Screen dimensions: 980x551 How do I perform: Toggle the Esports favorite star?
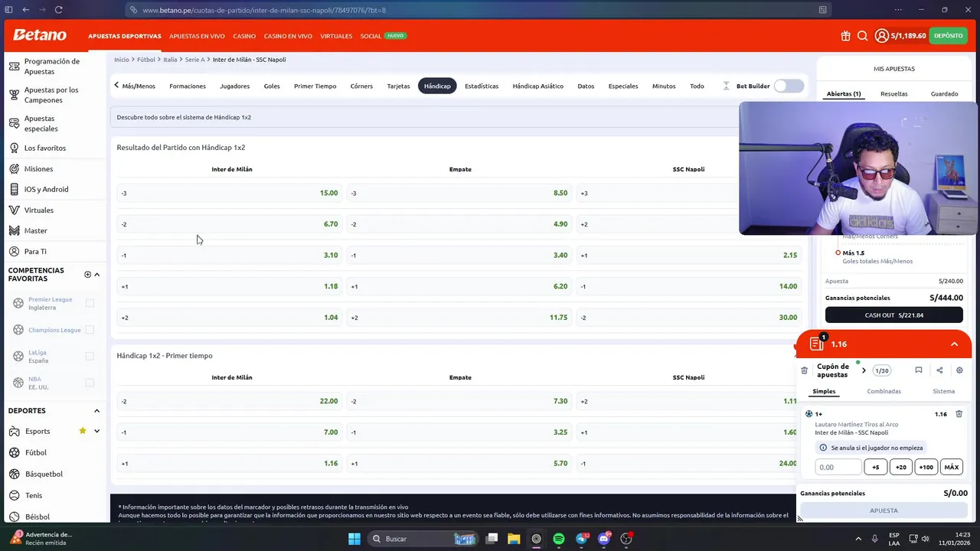83,431
